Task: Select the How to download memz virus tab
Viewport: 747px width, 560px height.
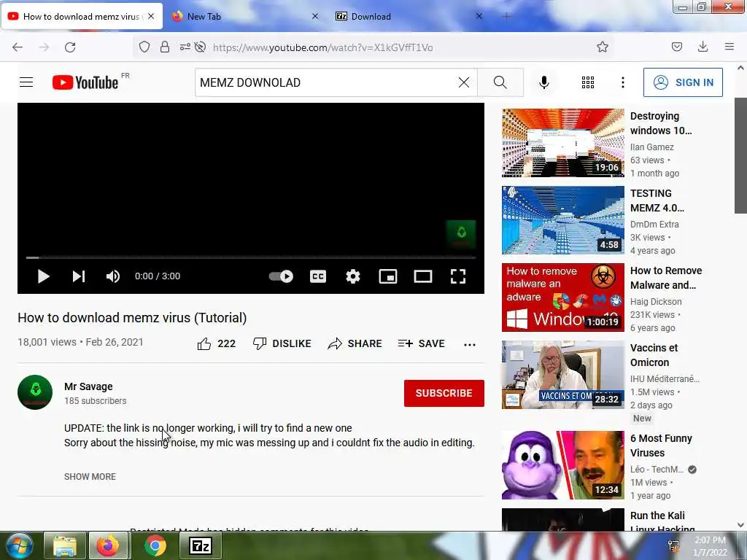Action: (81, 16)
